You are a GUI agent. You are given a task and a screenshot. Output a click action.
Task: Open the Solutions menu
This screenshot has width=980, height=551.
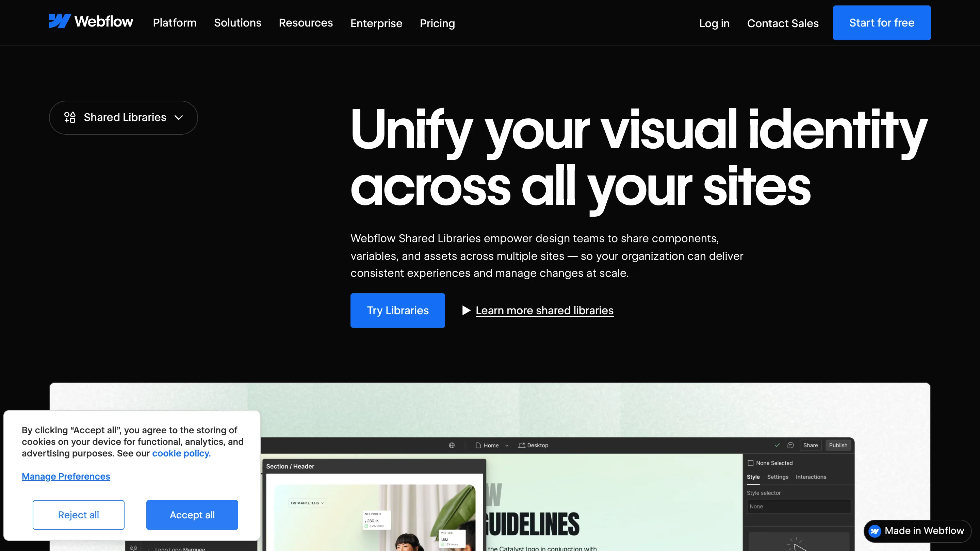coord(238,23)
